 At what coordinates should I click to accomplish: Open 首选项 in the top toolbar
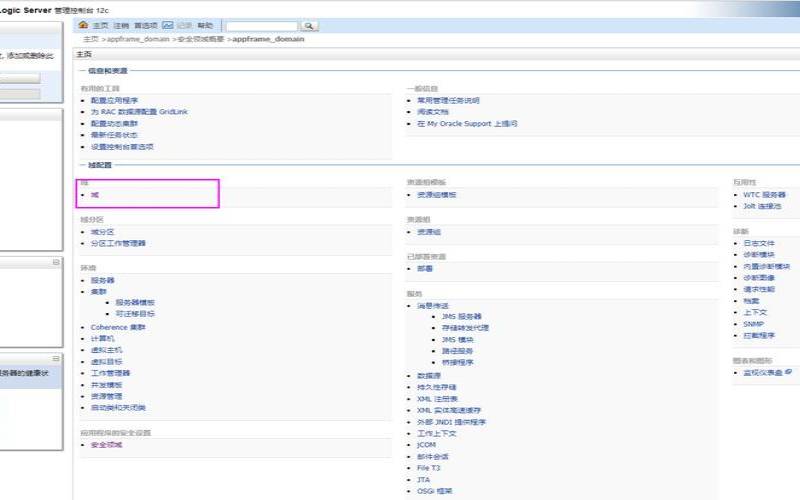click(x=146, y=26)
